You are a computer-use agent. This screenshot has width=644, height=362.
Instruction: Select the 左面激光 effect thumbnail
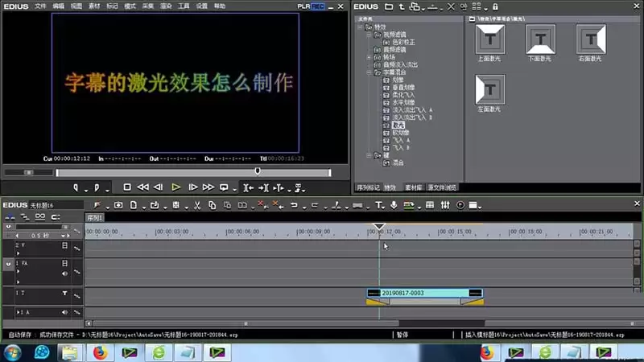(489, 89)
